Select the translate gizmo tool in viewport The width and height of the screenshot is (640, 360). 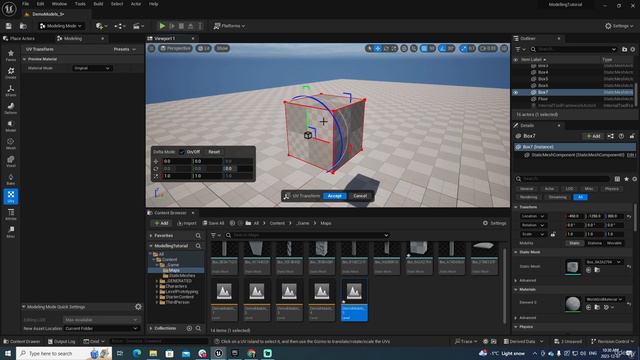click(378, 49)
